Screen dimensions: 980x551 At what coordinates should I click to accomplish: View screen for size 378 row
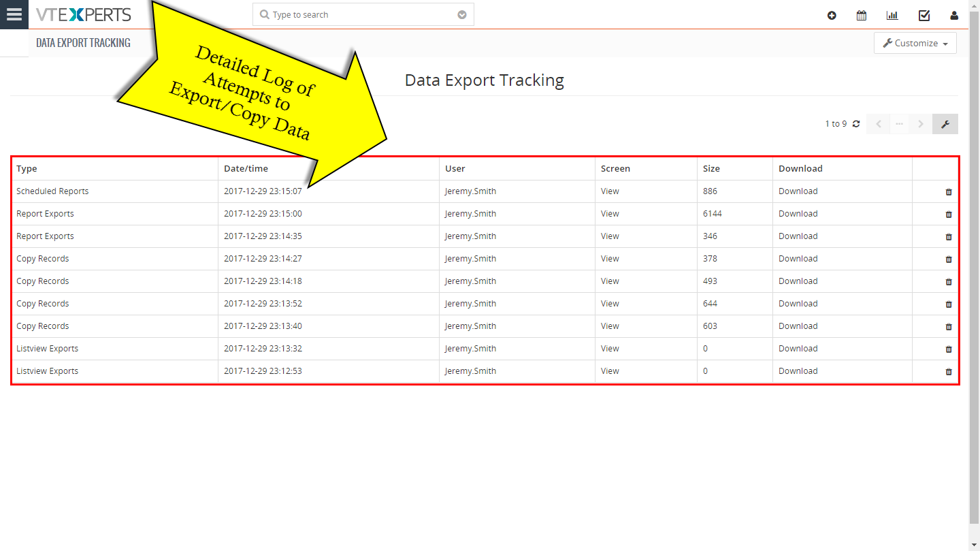click(610, 258)
